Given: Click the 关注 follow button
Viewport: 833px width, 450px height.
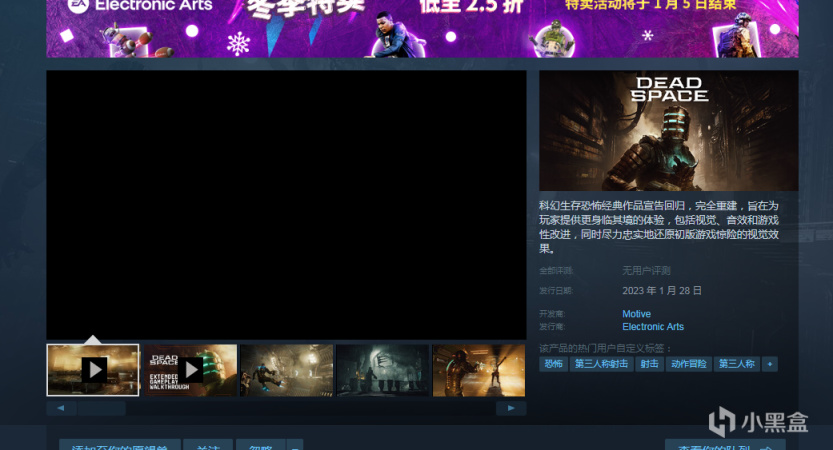Looking at the screenshot, I should click(208, 446).
